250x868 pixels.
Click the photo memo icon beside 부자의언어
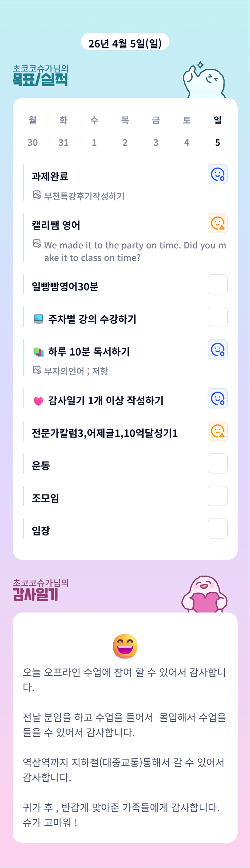coord(37,370)
